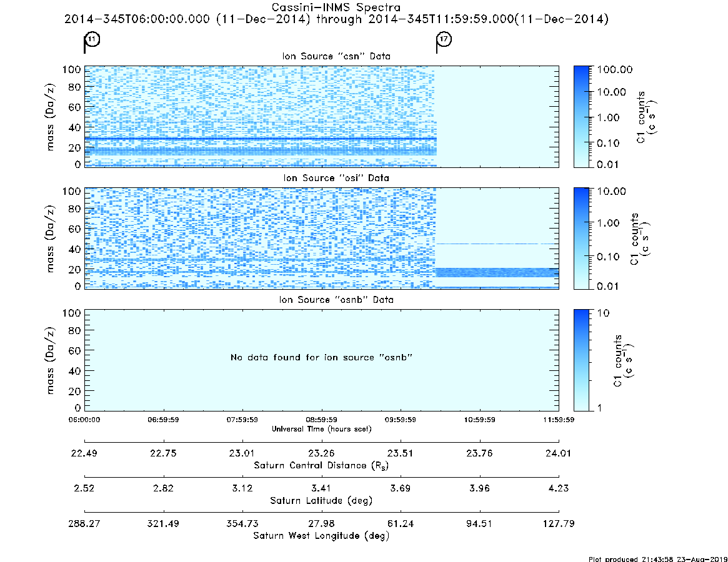Click Saturn West Longitude value 354.73

pyautogui.click(x=242, y=523)
